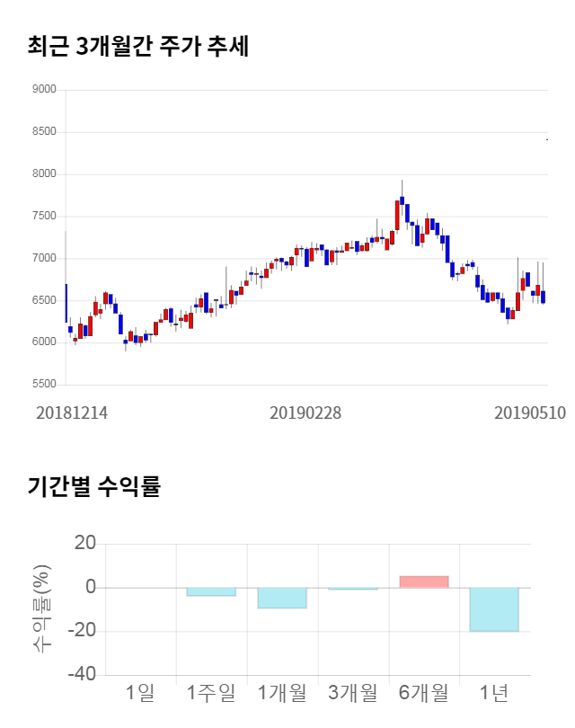
Task: Click the pink 6개월 return bar
Action: pos(423,582)
